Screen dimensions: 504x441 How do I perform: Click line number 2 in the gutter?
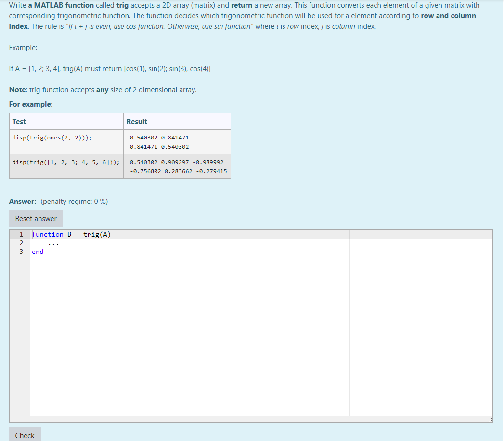pyautogui.click(x=21, y=243)
